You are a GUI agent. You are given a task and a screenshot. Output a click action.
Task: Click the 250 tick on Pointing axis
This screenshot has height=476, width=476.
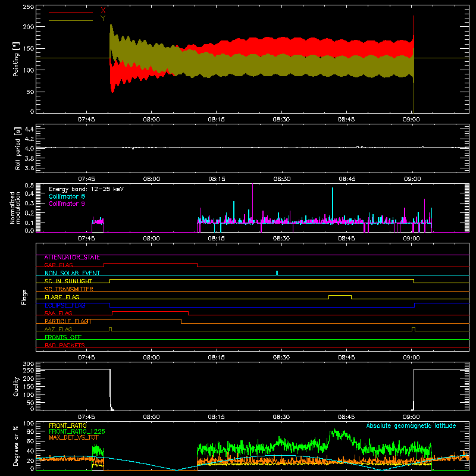coord(29,7)
